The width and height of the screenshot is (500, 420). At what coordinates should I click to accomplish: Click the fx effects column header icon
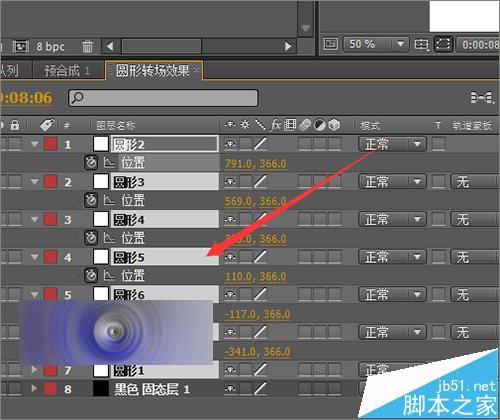coord(276,125)
